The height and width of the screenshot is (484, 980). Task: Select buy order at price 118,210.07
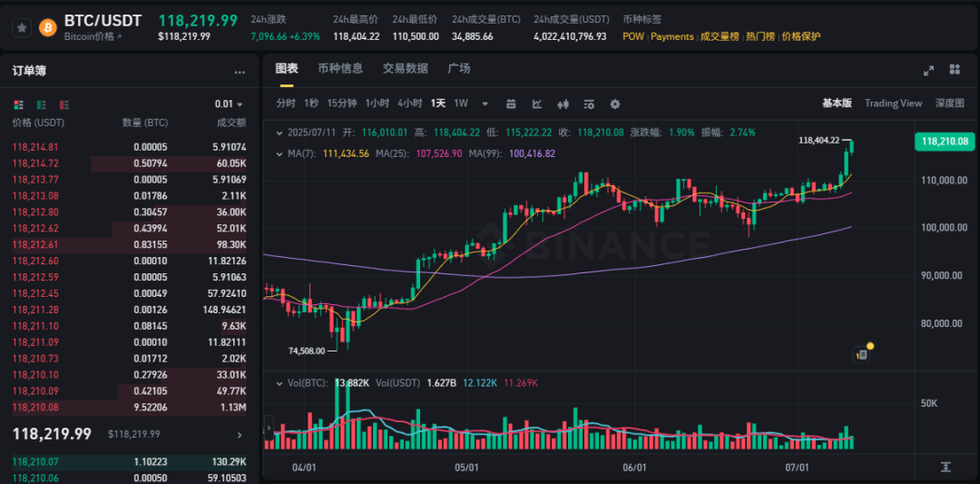[130, 463]
